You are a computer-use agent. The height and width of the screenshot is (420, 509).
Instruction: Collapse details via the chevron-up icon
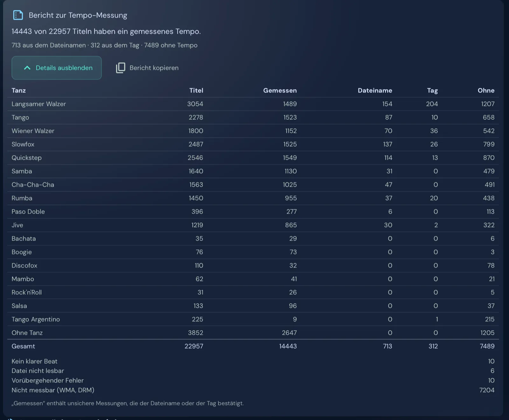point(27,68)
